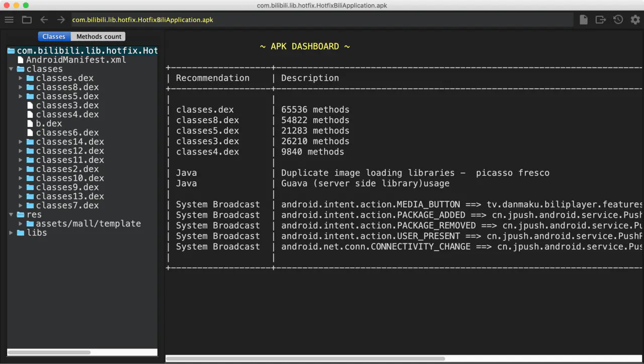Open the history clock icon
The width and height of the screenshot is (644, 364).
[618, 20]
